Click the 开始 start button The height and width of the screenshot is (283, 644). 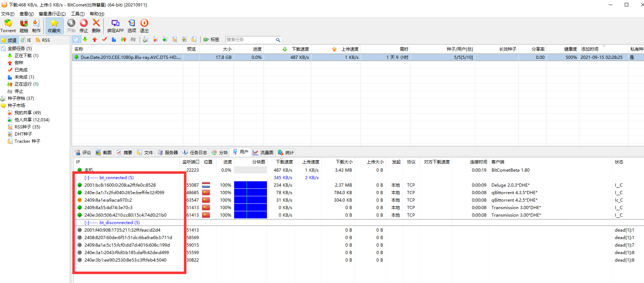coord(71,26)
